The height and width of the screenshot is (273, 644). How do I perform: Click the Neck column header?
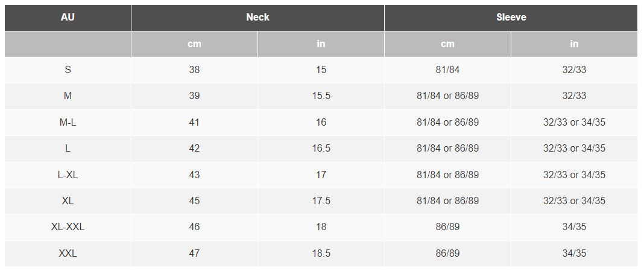[257, 18]
